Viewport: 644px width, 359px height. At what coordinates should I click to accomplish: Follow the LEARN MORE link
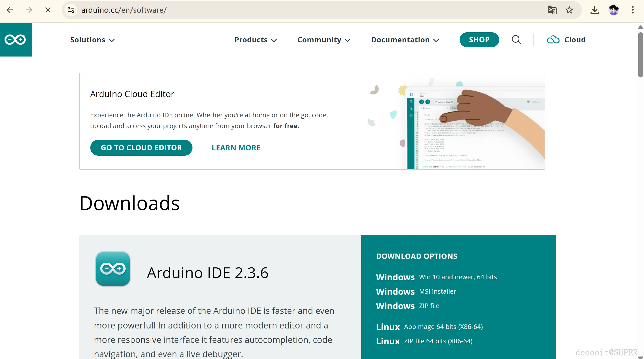[x=236, y=148]
